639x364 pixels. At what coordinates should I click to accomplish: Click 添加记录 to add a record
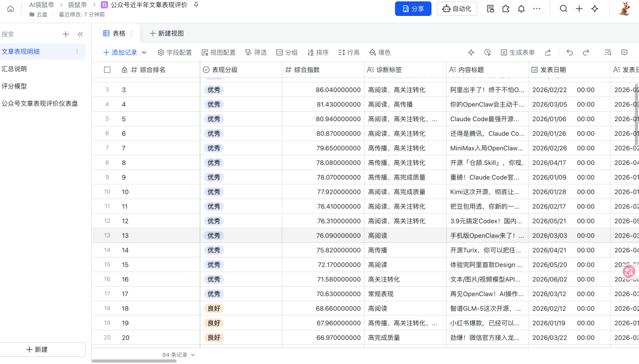point(120,53)
